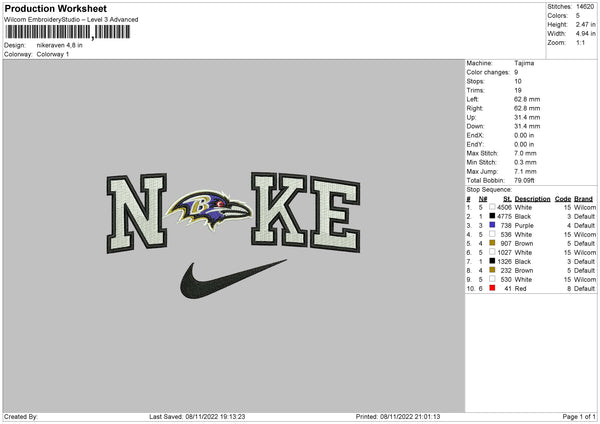Click the white swatch beside 4506 stitches
The width and height of the screenshot is (600, 424).
click(x=492, y=207)
